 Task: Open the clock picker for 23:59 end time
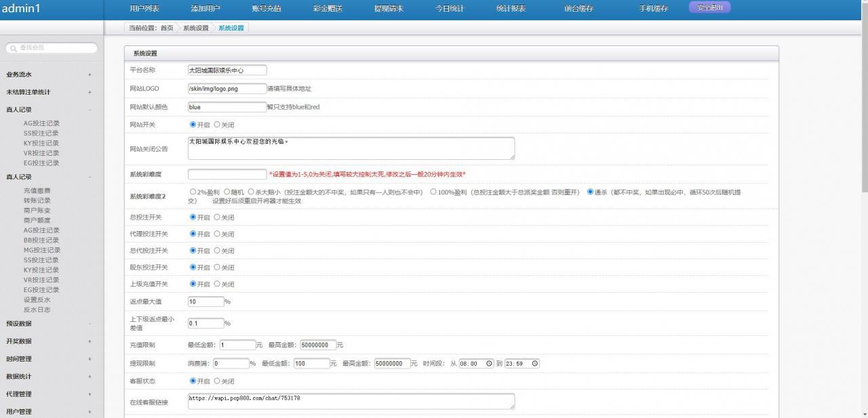coord(534,364)
